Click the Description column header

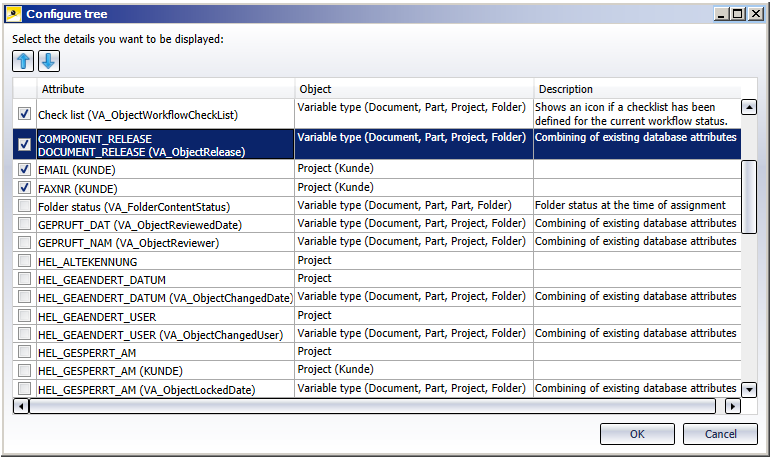click(636, 89)
